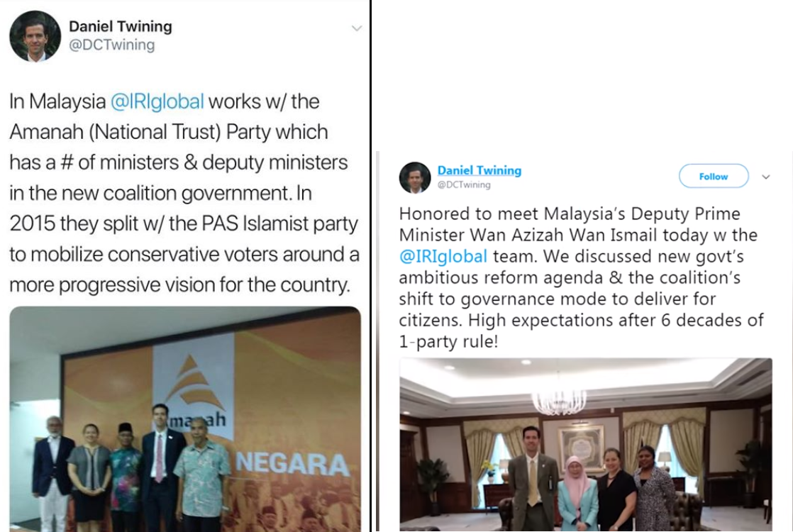Open @IRIglobal mention in left tweet

157,101
